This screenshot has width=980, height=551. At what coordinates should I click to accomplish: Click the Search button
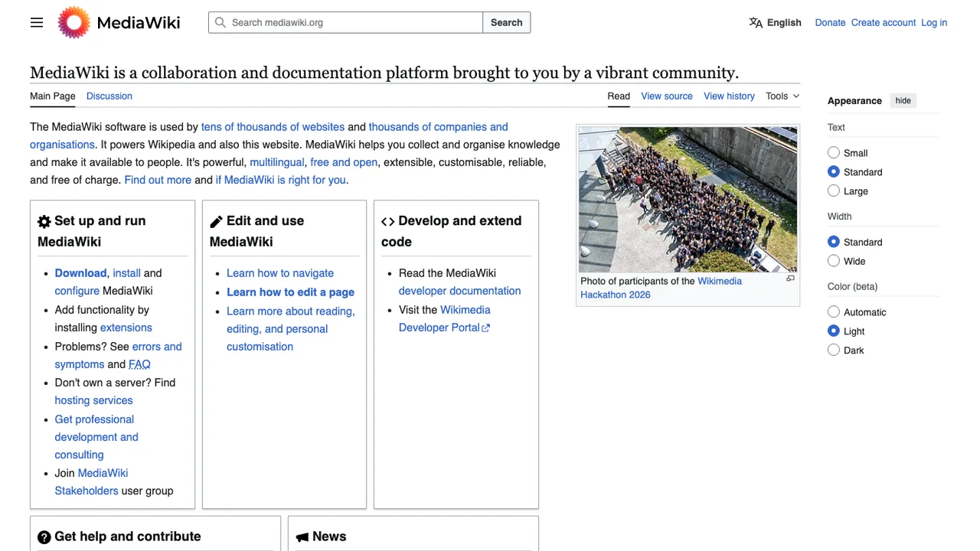pos(507,22)
